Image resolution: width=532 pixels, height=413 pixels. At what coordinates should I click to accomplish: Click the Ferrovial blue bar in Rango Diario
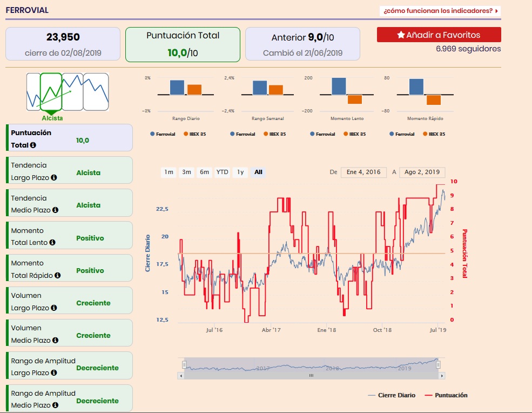177,87
